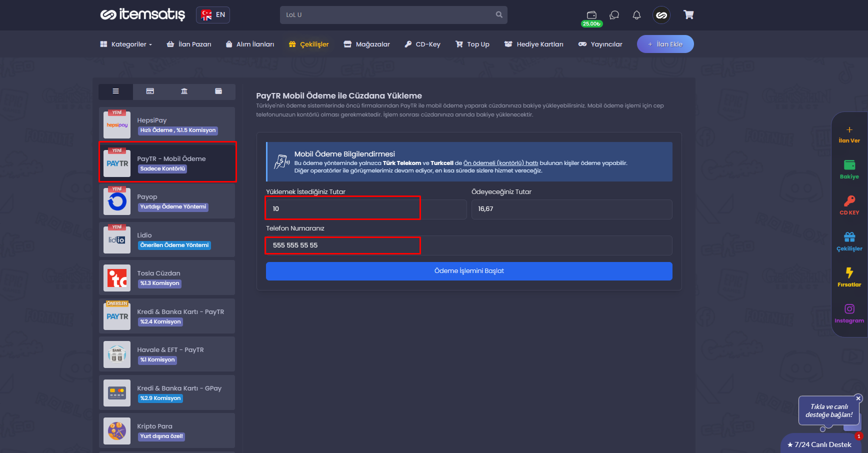Open wallet balance icon showing 25.00₺
Screen dimensions: 868x453
coord(591,15)
